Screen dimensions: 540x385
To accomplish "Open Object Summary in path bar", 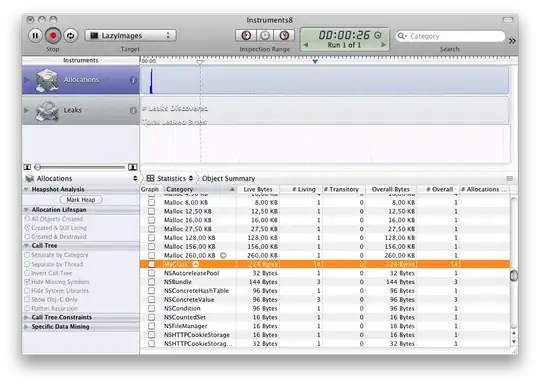I will [228, 178].
